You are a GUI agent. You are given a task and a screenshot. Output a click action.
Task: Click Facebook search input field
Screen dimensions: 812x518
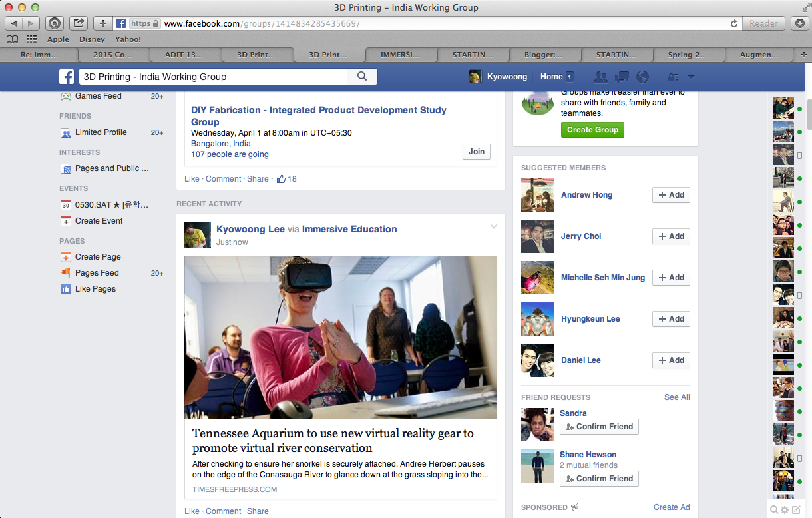tap(213, 77)
